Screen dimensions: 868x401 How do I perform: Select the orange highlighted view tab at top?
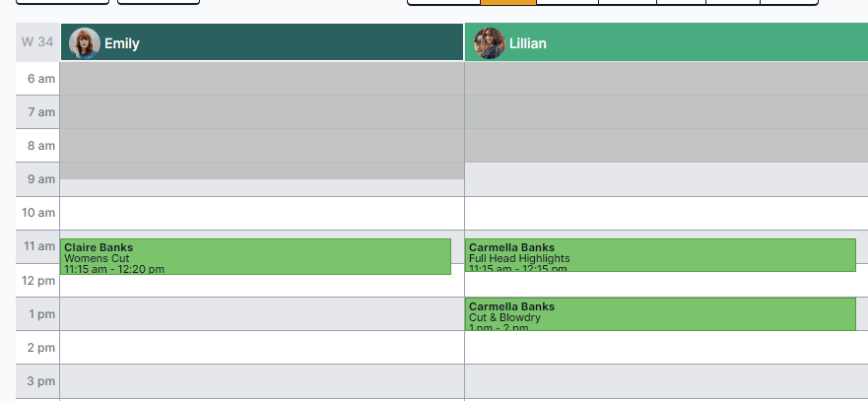pyautogui.click(x=508, y=2)
